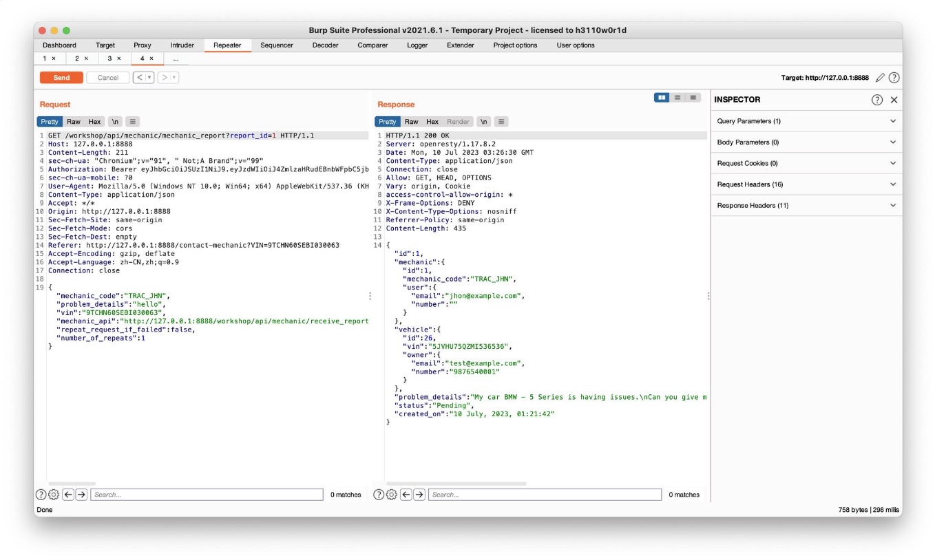This screenshot has height=560, width=935.
Task: Click request search previous match arrow
Action: 68,495
